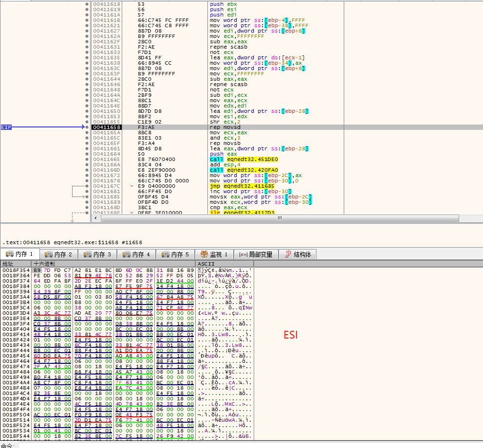Viewport: 483px width, 448px height.
Task: Click opcode bytes E8 76070400
Action: click(156, 160)
